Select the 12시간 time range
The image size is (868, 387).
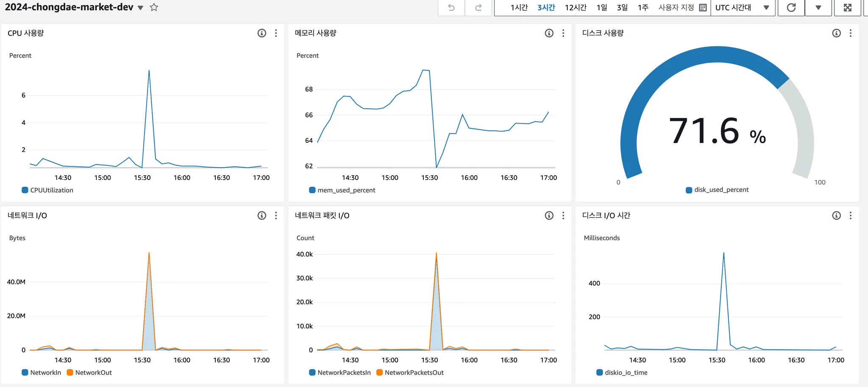pos(576,8)
